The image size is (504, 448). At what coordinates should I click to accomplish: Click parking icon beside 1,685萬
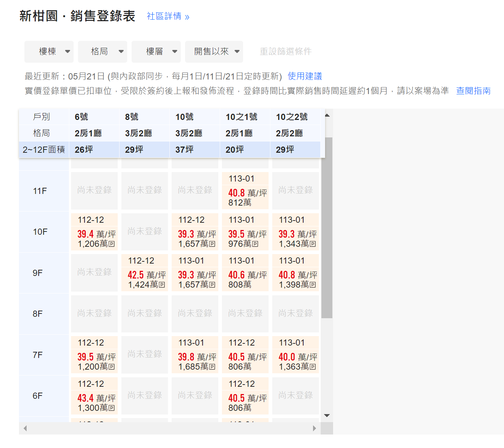pos(212,367)
